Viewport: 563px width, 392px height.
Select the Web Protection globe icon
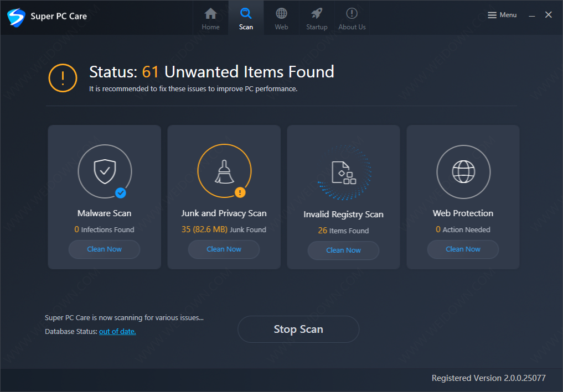(x=463, y=172)
